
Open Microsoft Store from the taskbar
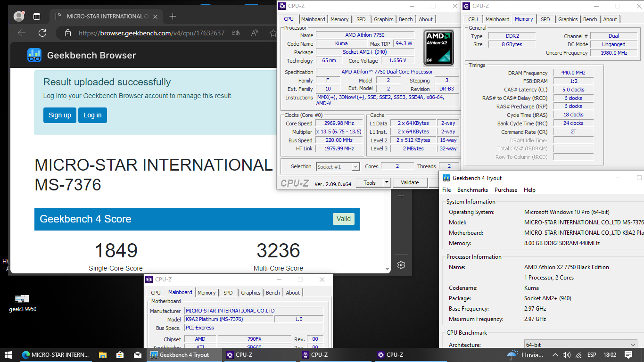pos(120,355)
